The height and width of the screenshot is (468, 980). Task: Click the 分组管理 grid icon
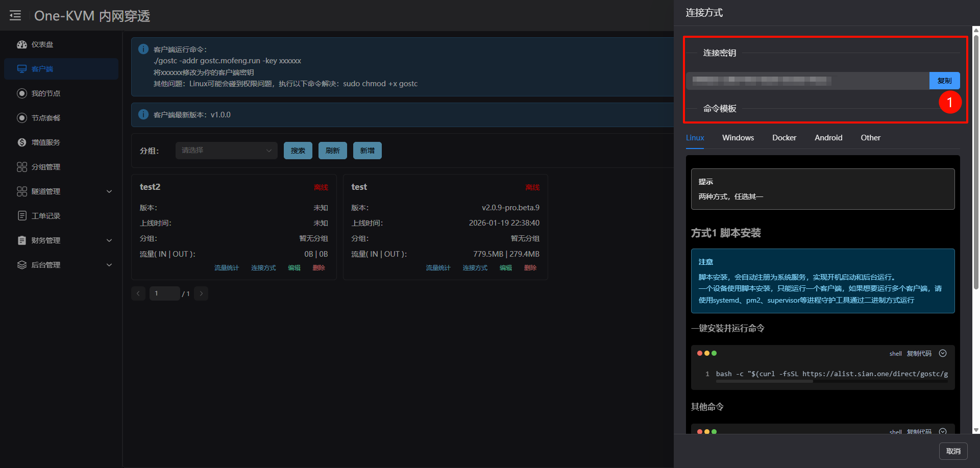point(21,167)
